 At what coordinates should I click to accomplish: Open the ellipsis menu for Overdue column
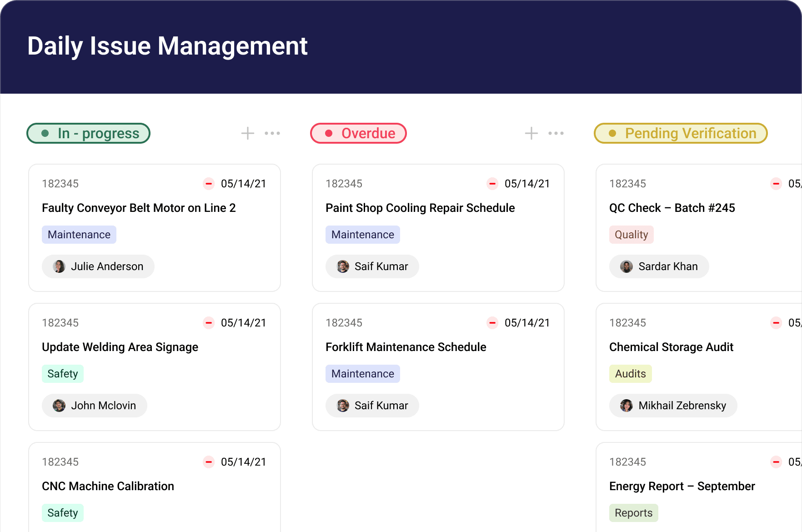[556, 133]
